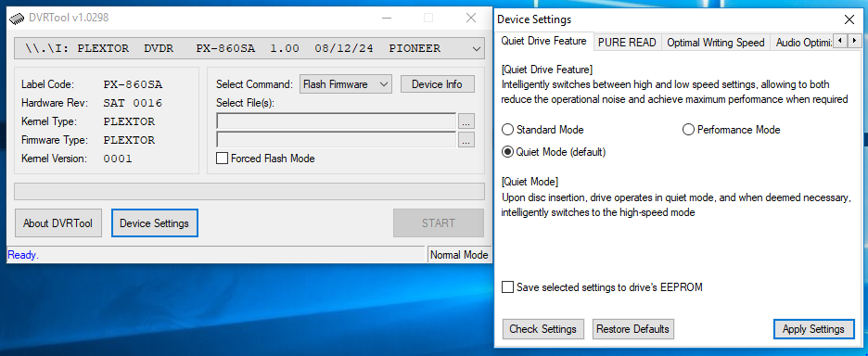Close the DVRTool main window

pyautogui.click(x=471, y=18)
